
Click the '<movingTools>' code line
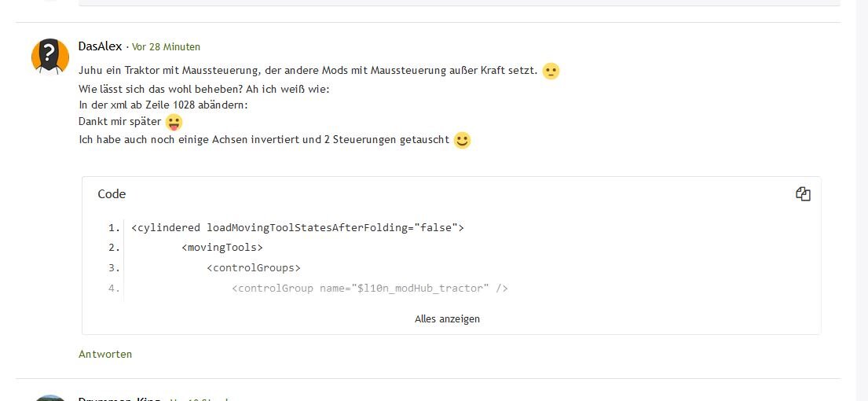[x=222, y=248]
